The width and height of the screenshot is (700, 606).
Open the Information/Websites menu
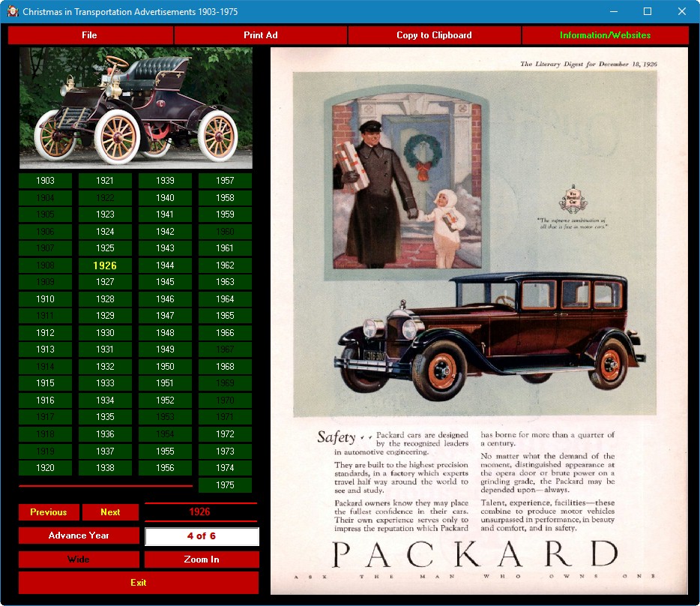pyautogui.click(x=605, y=35)
